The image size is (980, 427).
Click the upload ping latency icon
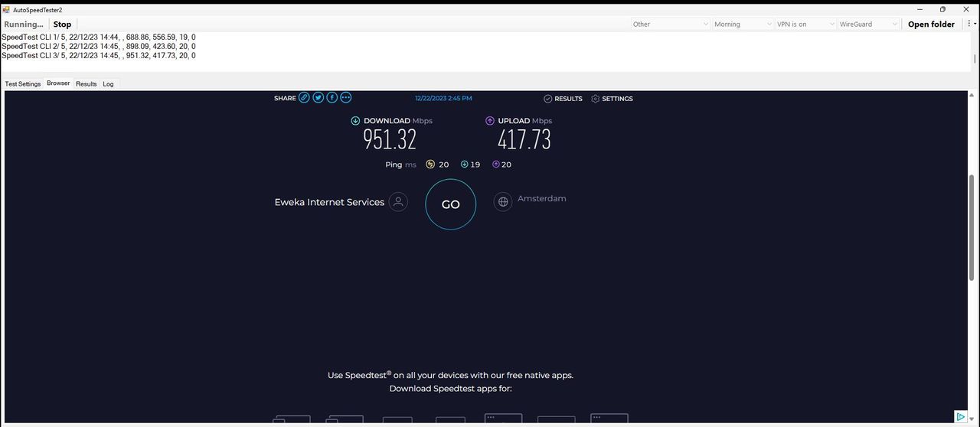click(496, 165)
